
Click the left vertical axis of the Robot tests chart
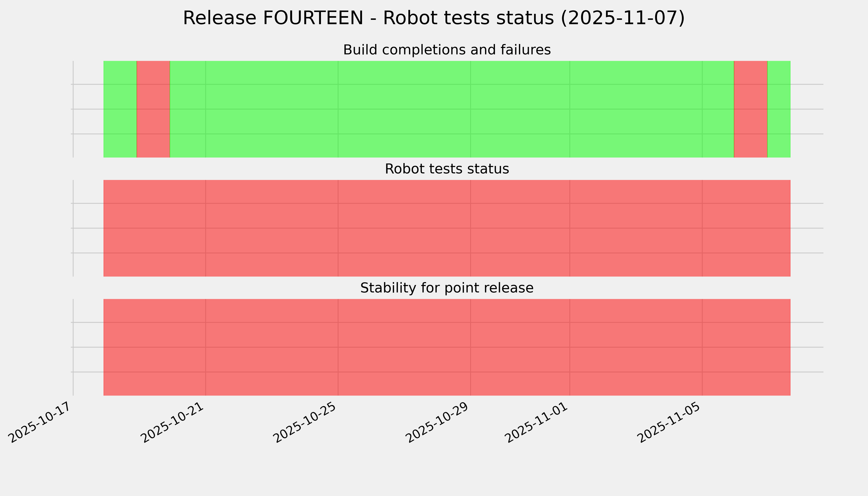(x=73, y=228)
